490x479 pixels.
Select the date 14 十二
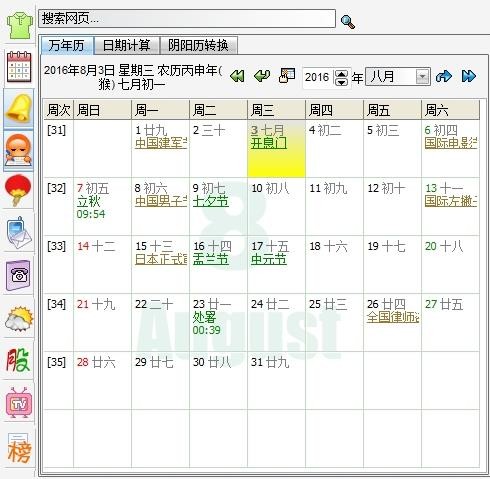(102, 265)
